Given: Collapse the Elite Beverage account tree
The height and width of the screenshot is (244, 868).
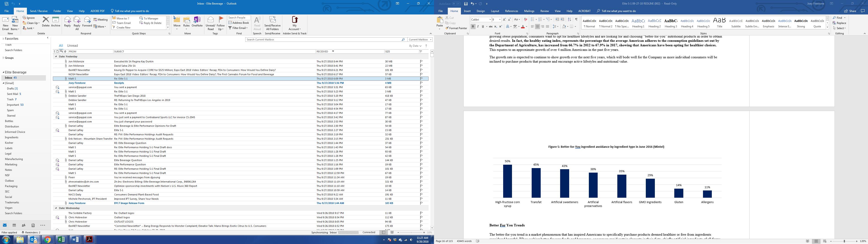Looking at the screenshot, I should click(3, 72).
